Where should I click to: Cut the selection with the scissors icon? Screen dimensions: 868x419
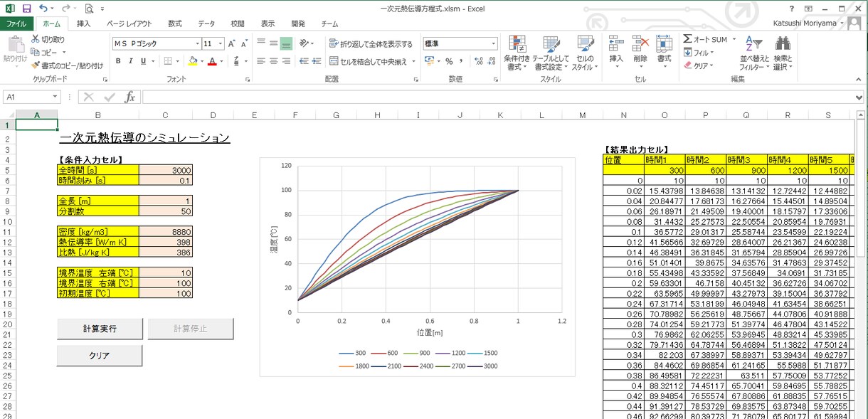36,40
